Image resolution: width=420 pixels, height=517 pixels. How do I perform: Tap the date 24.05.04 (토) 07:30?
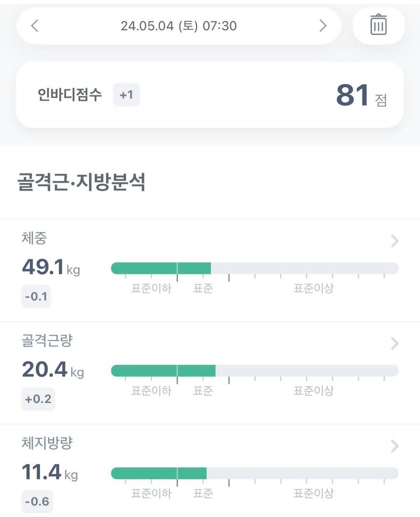click(178, 26)
